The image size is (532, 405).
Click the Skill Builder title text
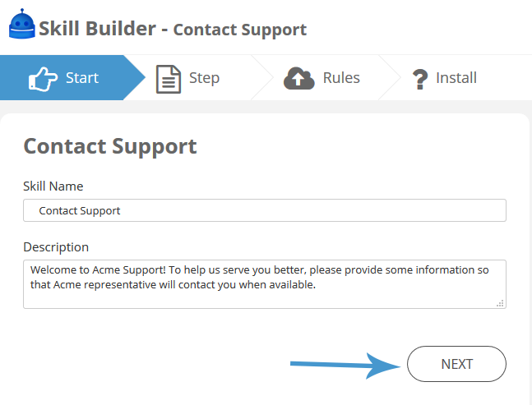(x=98, y=29)
